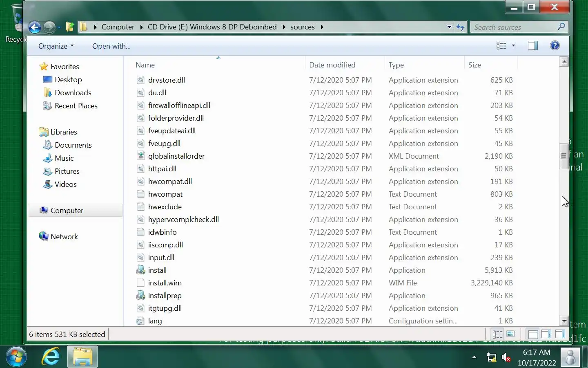588x368 pixels.
Task: Select the preview pane layout status bar icon
Action: [560, 334]
